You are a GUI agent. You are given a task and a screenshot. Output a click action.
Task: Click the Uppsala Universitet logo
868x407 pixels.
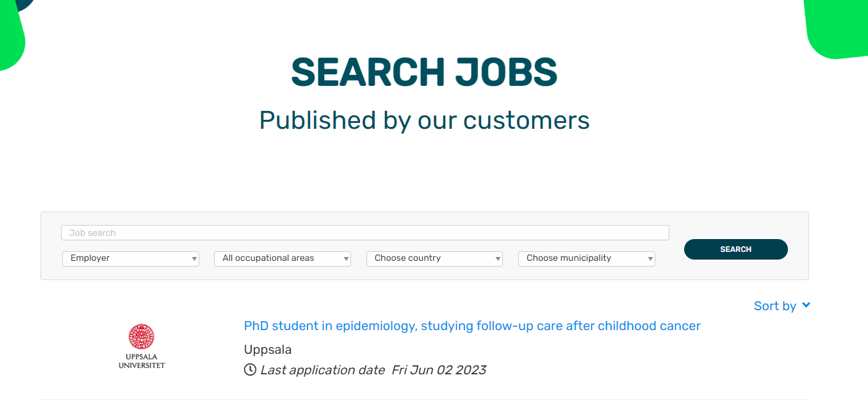tap(142, 346)
